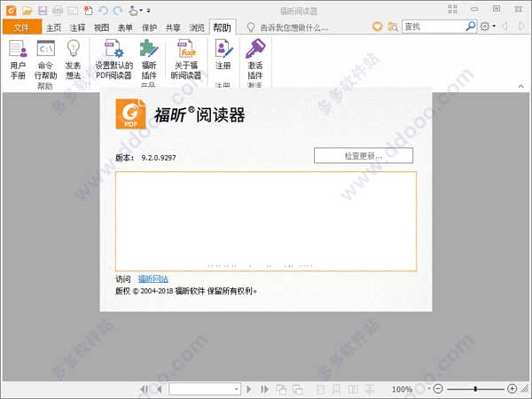Select the 帮助 help tab

click(x=223, y=27)
